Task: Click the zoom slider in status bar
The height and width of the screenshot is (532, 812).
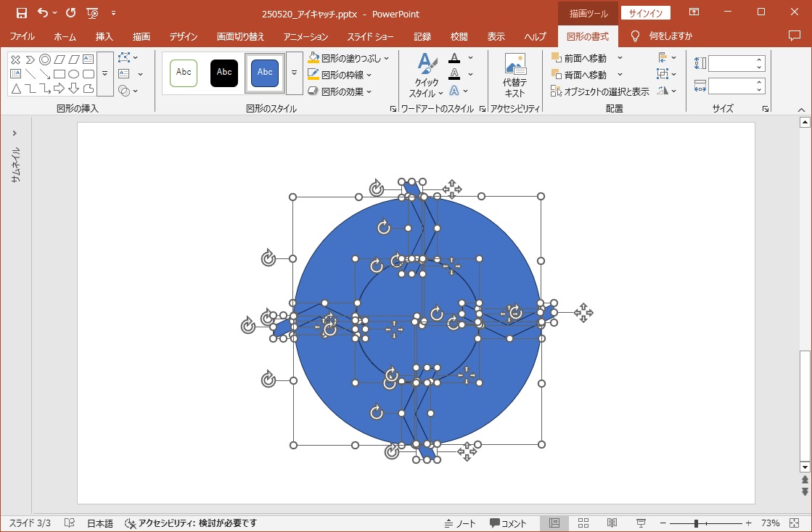Action: [696, 523]
